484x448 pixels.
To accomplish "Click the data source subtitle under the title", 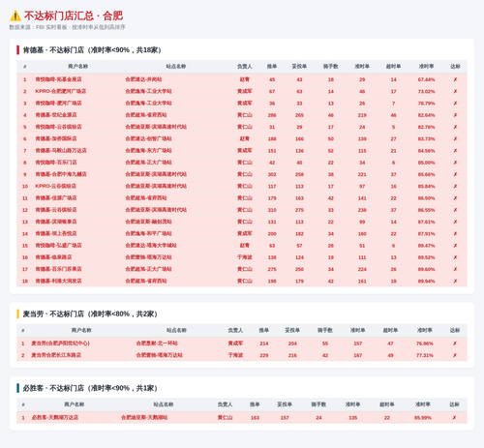I will pos(67,27).
